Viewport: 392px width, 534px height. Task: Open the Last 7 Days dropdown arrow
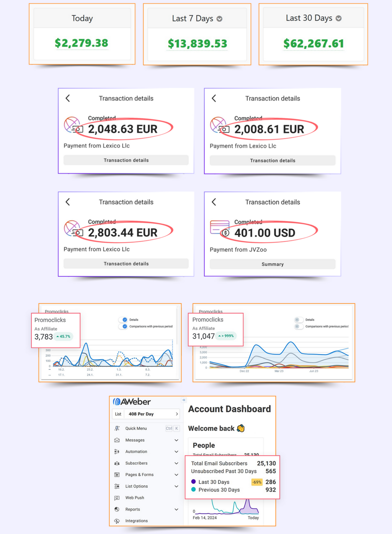point(219,19)
